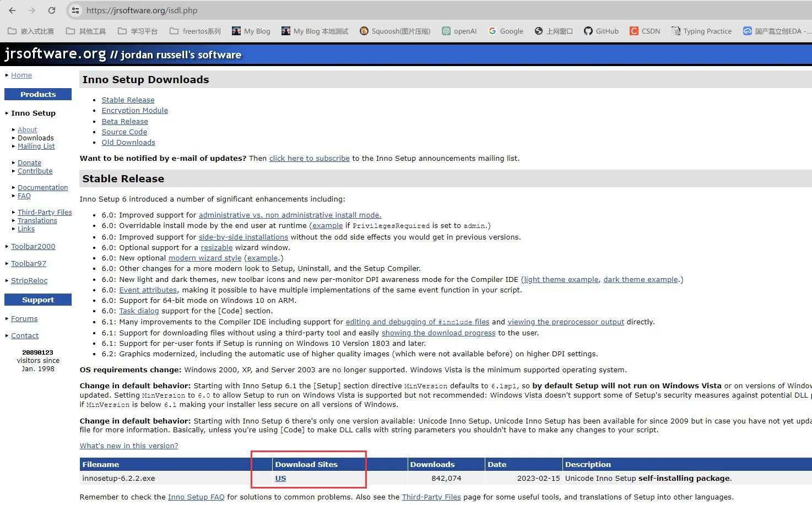Image resolution: width=812 pixels, height=505 pixels.
Task: Expand the 嵌入式比赛 bookmark folder
Action: (31, 31)
